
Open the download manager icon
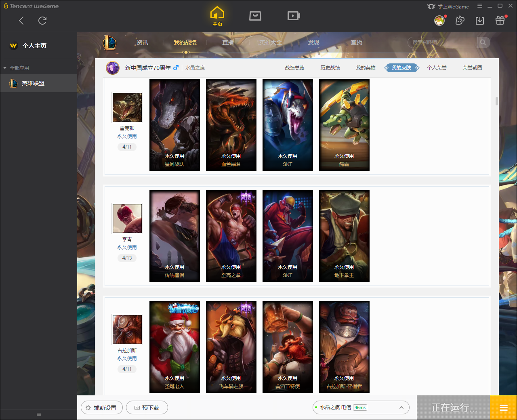point(480,20)
